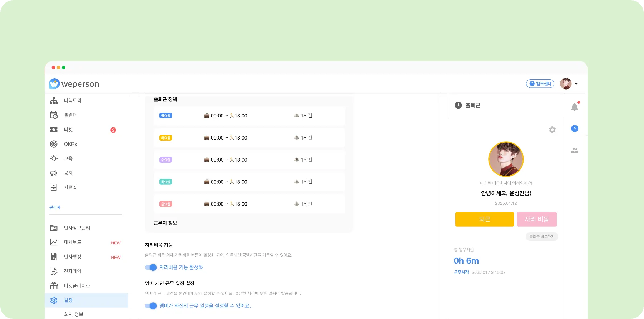Open the 설정 menu item

coord(68,300)
